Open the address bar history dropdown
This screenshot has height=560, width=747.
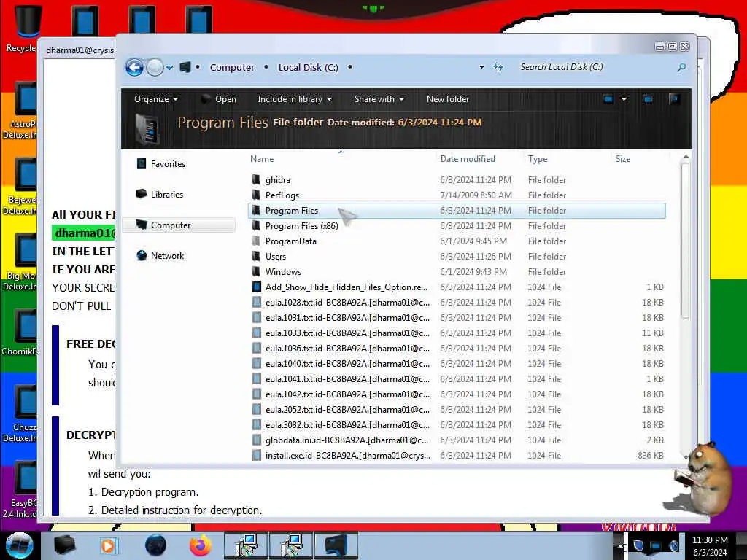pos(481,67)
